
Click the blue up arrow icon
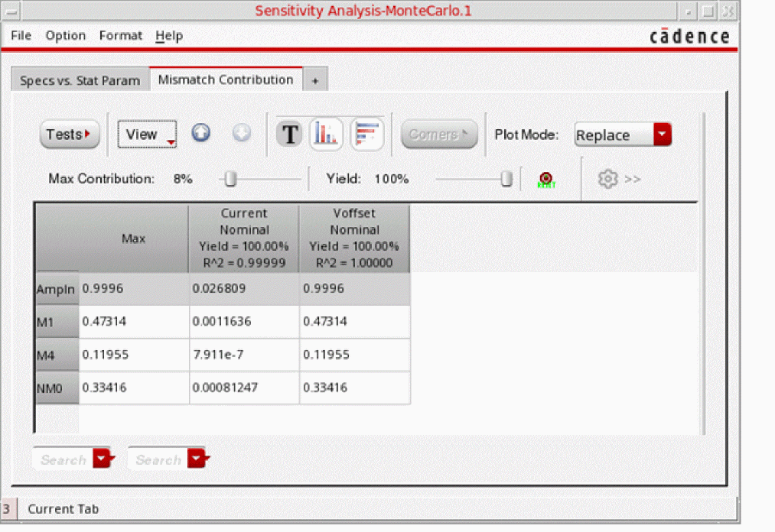pyautogui.click(x=200, y=134)
